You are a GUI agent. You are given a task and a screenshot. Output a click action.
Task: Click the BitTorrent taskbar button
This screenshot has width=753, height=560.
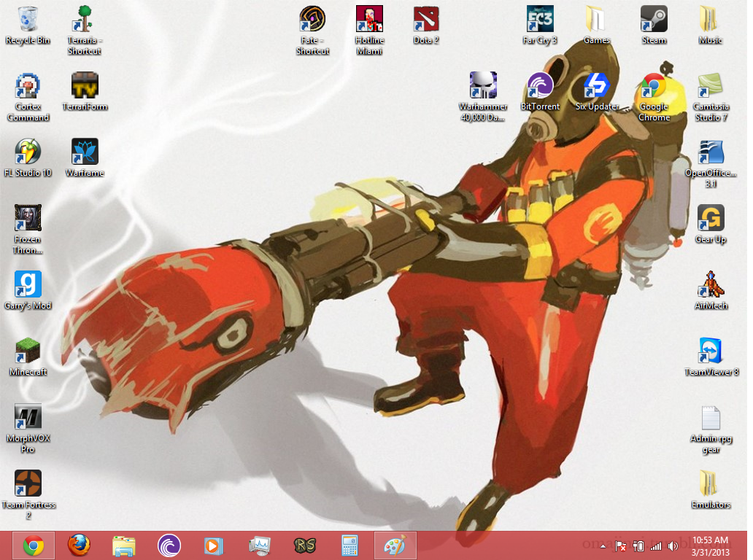[169, 545]
